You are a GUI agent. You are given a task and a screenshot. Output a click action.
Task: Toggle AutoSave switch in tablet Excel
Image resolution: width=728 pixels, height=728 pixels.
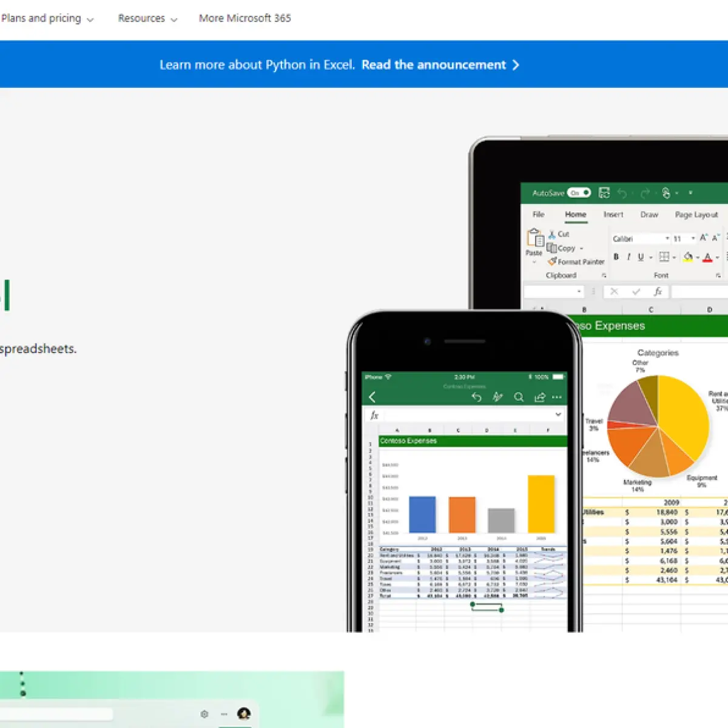tap(579, 193)
